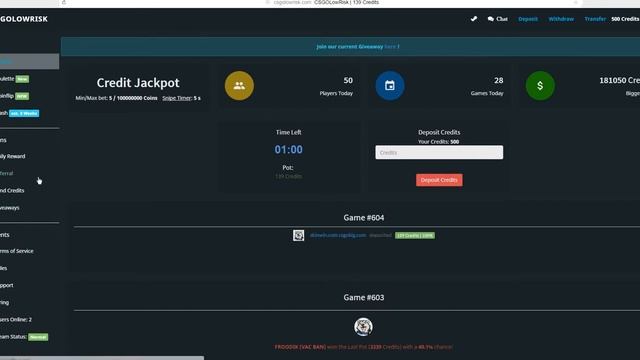Open Roulette in the sidebar
Screen dimensions: 640x360
point(7,78)
